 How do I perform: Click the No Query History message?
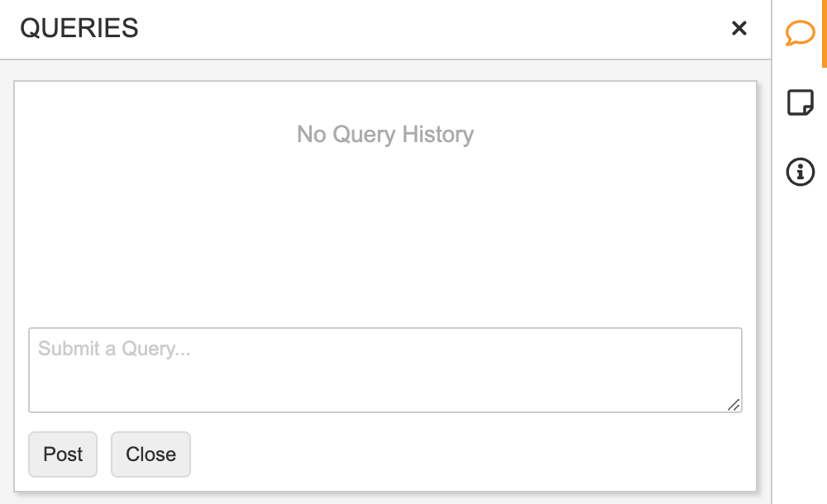385,135
